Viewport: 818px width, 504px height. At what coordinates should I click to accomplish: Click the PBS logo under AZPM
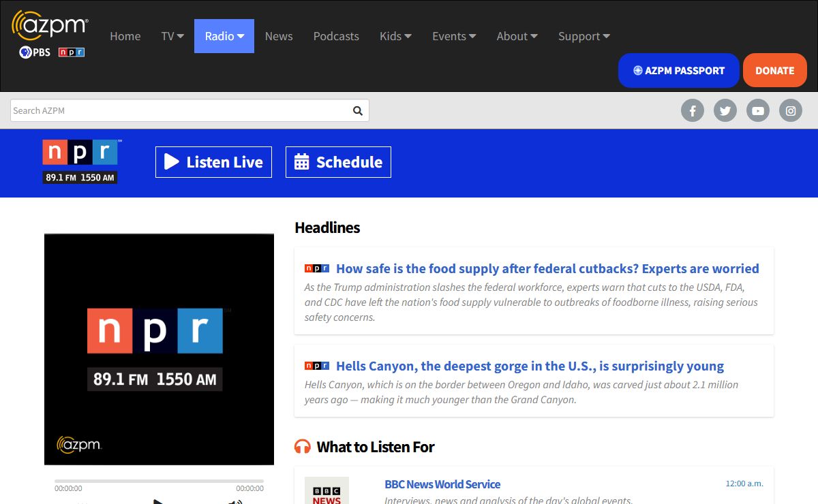[x=35, y=52]
